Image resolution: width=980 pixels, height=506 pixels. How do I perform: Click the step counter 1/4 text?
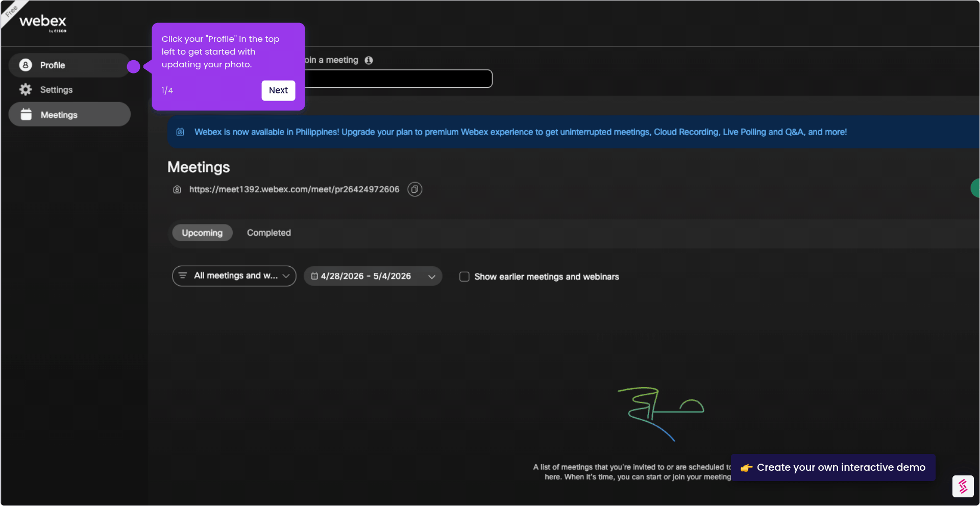tap(167, 90)
